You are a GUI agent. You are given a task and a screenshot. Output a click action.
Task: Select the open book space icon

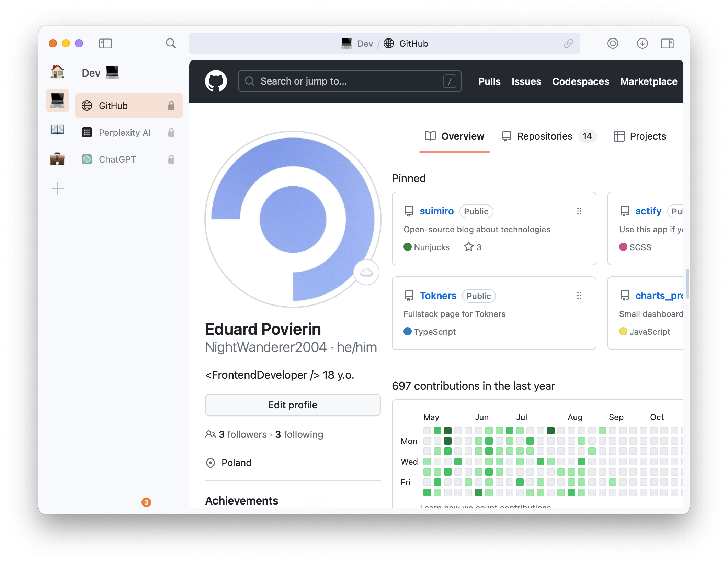click(x=57, y=130)
